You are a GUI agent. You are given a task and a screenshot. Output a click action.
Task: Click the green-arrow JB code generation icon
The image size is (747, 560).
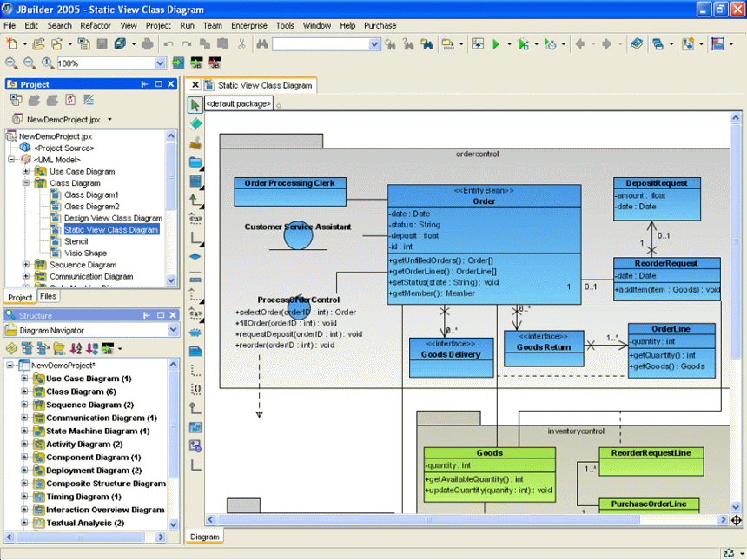pos(196,63)
